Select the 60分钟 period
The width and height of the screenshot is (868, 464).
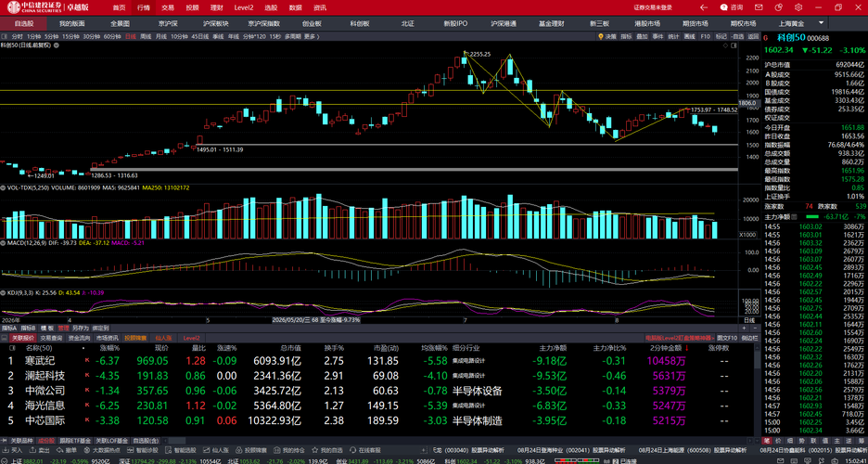pyautogui.click(x=112, y=36)
